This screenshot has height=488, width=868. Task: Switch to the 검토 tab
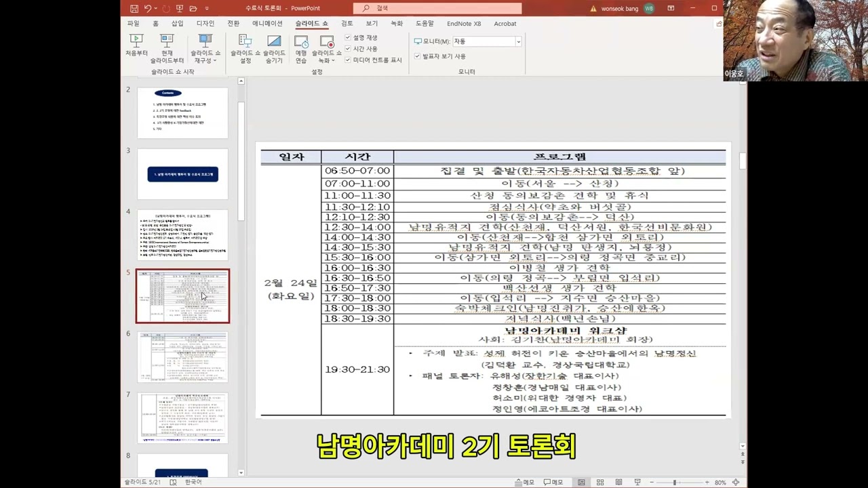(347, 24)
